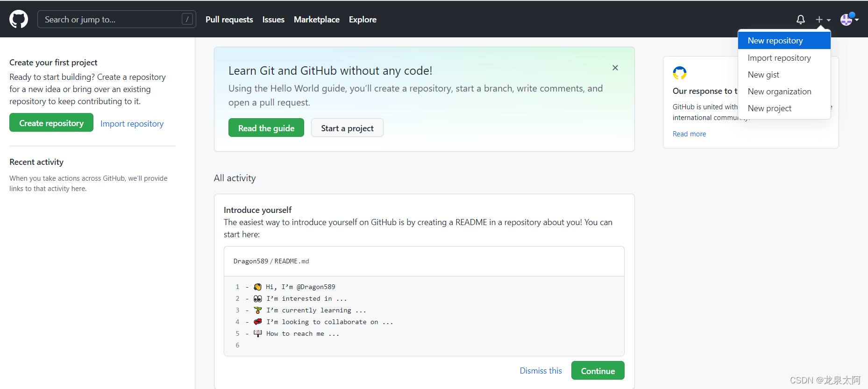Open the GitHub logo home link

[19, 19]
